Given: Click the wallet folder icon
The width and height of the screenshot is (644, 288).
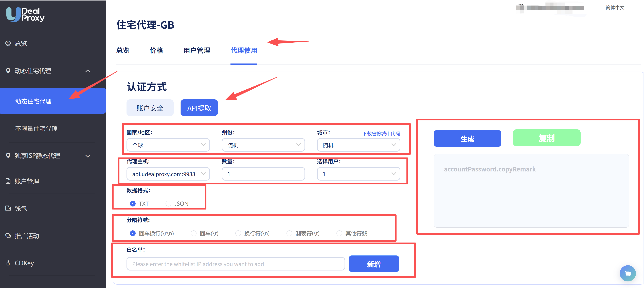Looking at the screenshot, I should pos(8,208).
